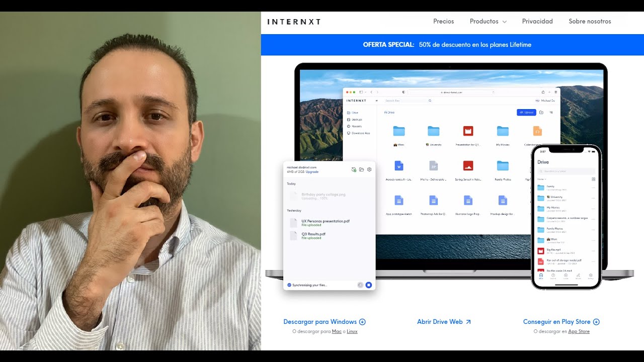Open the Photoshop Ads document icon
Viewport: 644px width, 362px height.
click(433, 201)
